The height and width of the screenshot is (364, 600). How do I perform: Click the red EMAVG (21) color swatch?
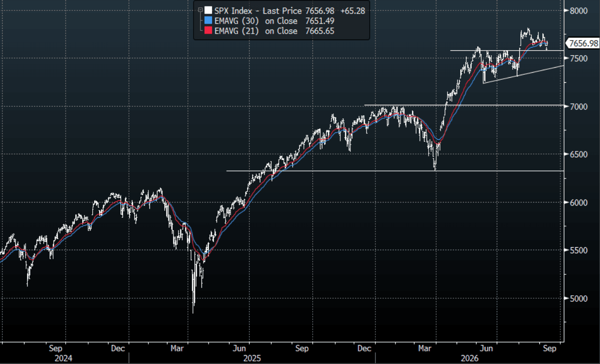pos(208,31)
